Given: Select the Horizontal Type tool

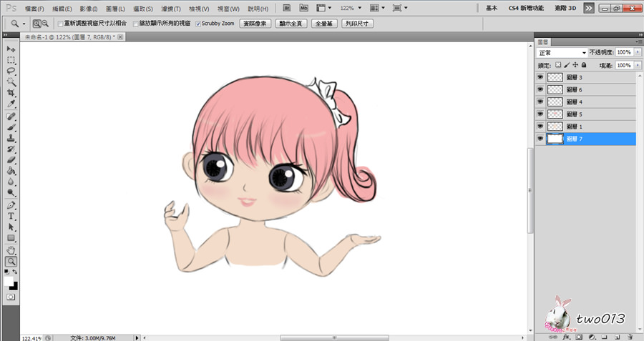Looking at the screenshot, I should click(x=11, y=216).
